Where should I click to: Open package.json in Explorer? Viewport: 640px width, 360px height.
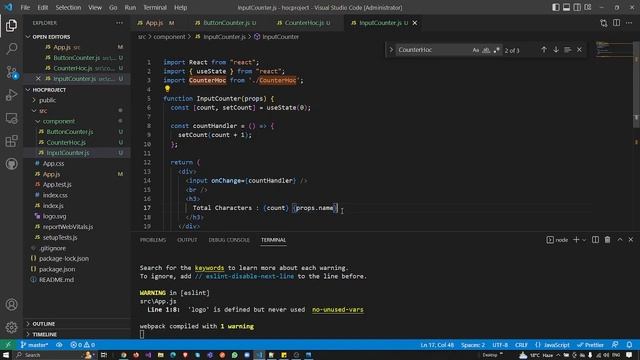(x=57, y=269)
